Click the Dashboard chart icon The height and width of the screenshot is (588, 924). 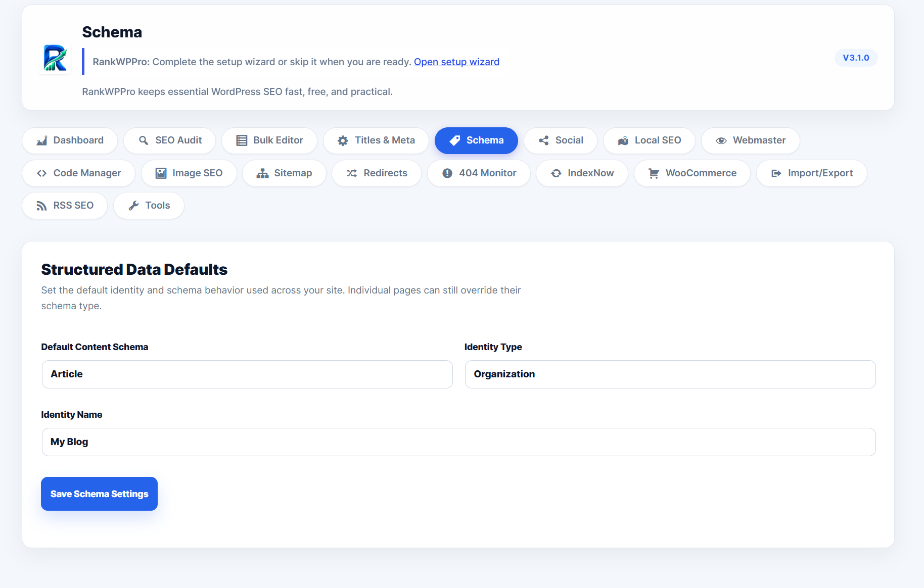click(42, 140)
